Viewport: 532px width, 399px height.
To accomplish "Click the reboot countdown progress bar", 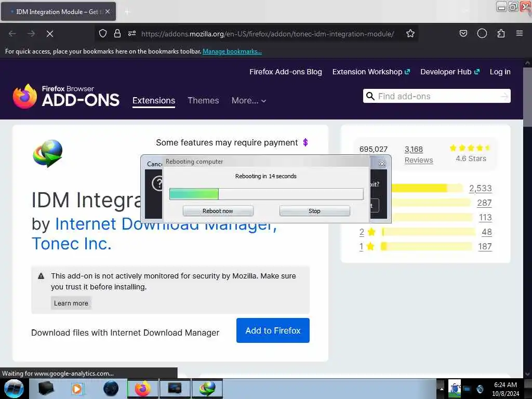I will point(267,194).
